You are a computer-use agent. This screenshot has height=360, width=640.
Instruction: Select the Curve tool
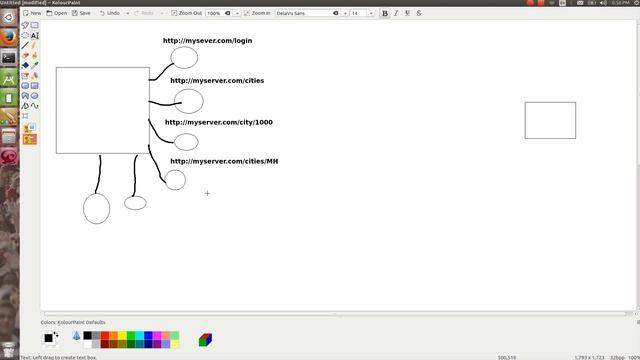click(x=35, y=106)
